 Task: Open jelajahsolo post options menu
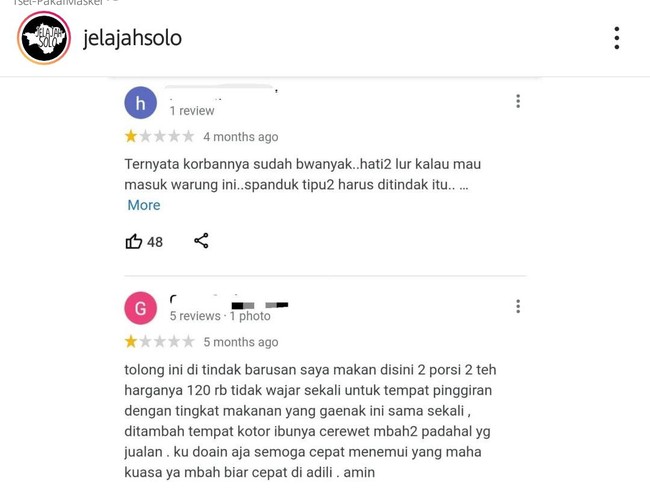[617, 38]
